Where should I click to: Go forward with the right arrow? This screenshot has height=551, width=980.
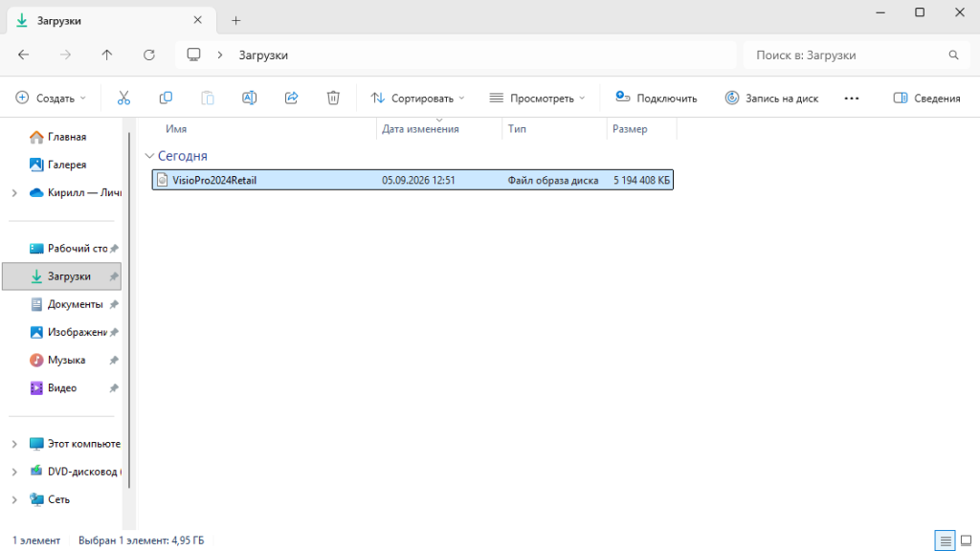click(x=66, y=55)
